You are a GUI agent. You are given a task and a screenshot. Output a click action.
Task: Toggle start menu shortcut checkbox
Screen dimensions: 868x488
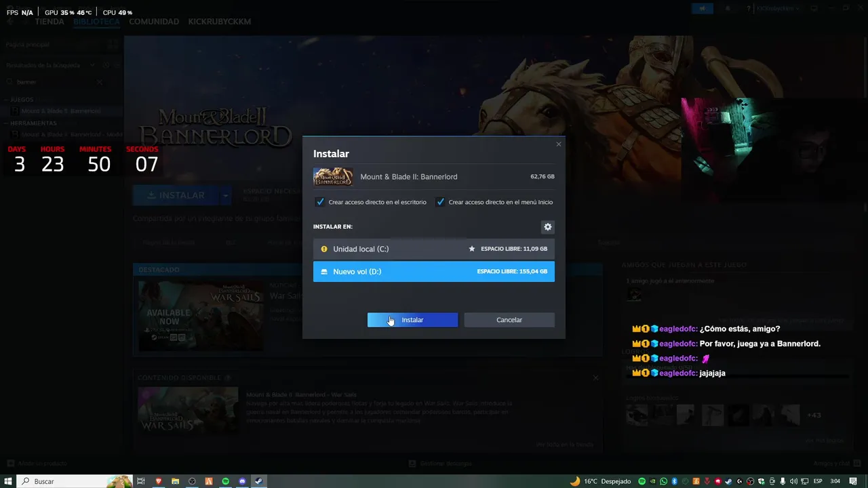point(440,202)
